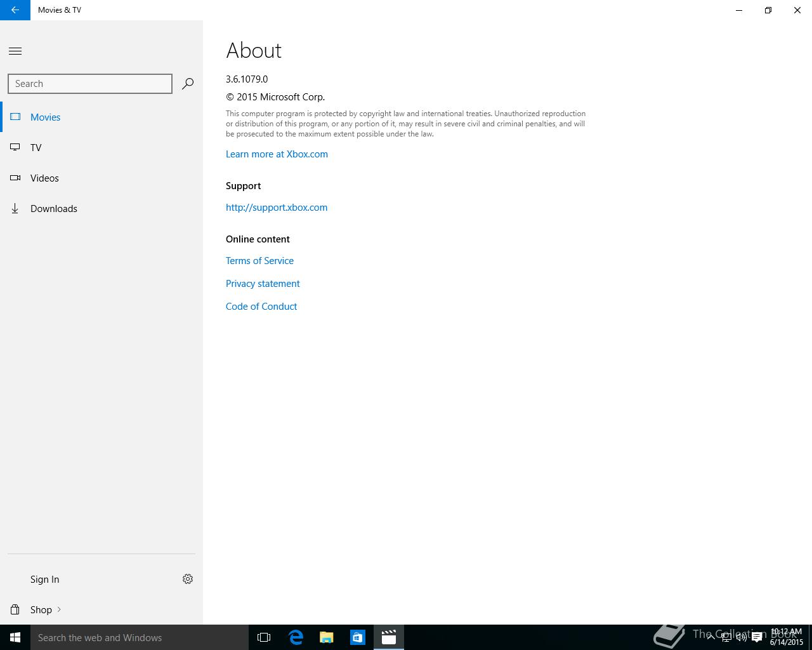The image size is (812, 650).
Task: Open settings gear icon
Action: click(x=188, y=579)
